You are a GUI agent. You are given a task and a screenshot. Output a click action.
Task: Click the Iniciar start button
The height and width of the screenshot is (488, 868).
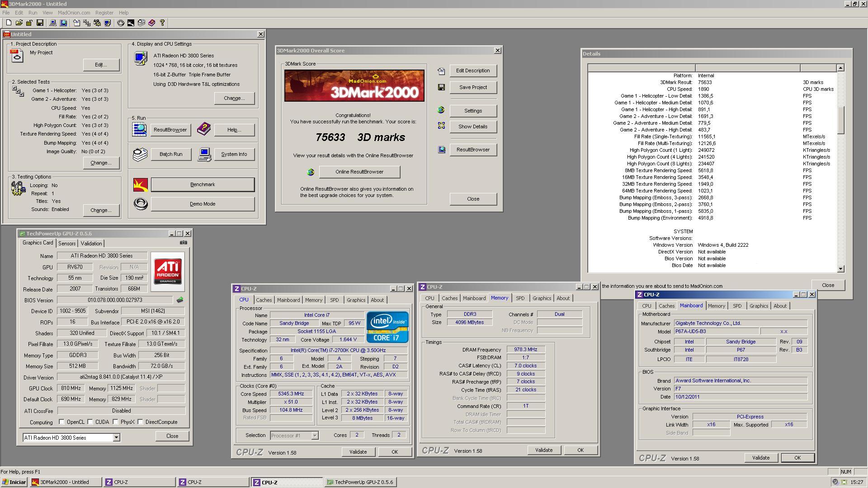point(14,482)
